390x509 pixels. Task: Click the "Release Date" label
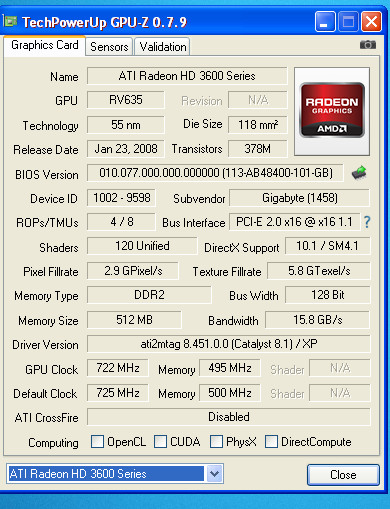pos(46,150)
